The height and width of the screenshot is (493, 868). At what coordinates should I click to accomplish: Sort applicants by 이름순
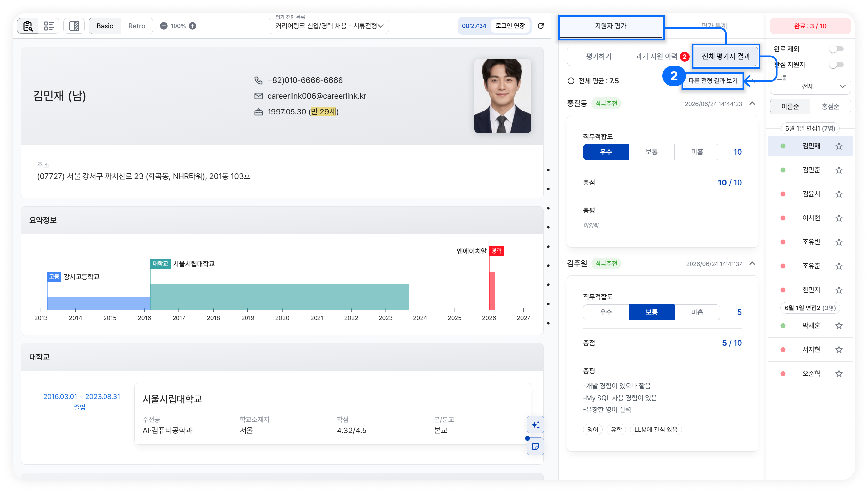[790, 107]
